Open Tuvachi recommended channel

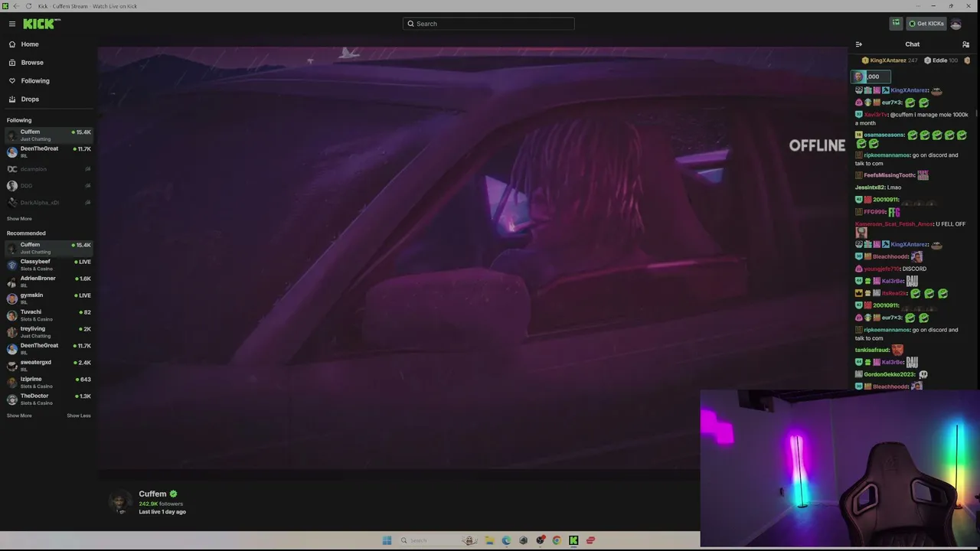click(x=49, y=315)
